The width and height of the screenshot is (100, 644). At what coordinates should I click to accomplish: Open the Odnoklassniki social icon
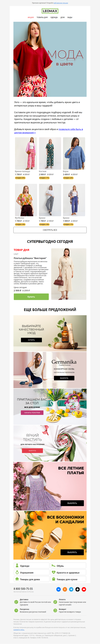pos(65,589)
